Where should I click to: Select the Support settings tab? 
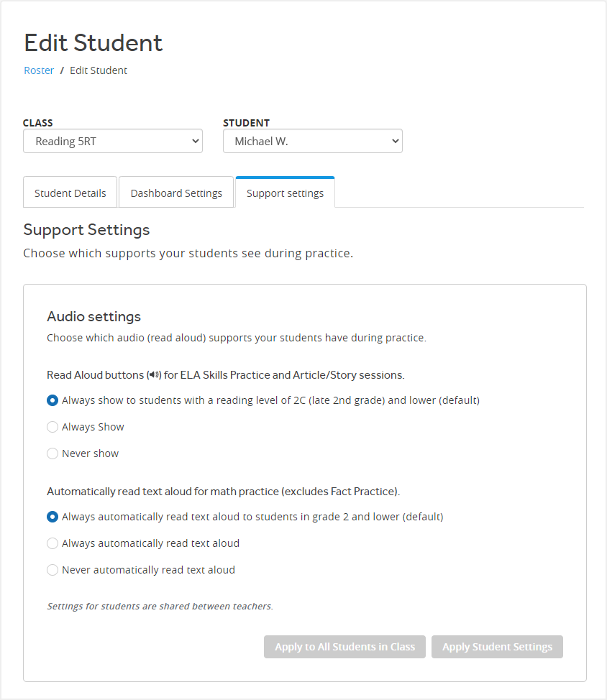pos(285,193)
